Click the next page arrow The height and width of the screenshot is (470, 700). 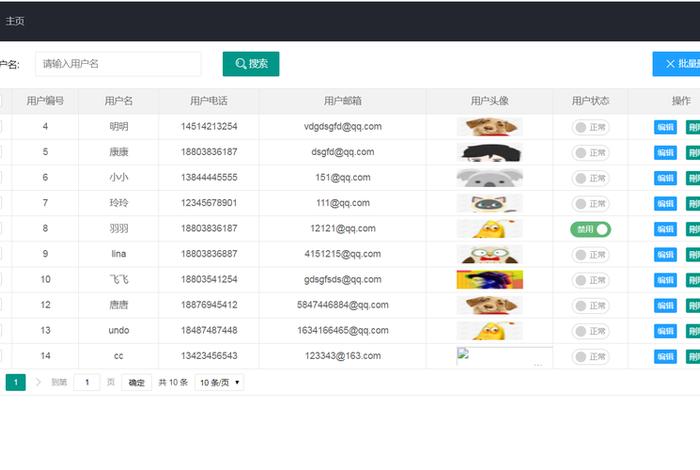tap(38, 382)
